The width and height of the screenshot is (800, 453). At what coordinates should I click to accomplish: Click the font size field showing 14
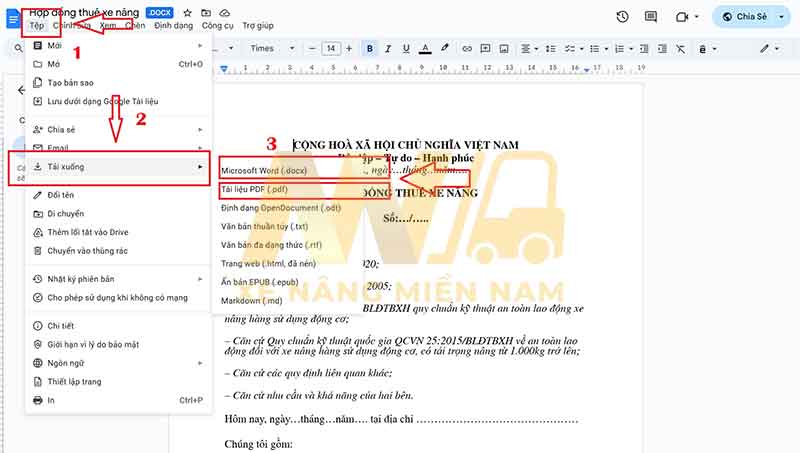[x=331, y=48]
